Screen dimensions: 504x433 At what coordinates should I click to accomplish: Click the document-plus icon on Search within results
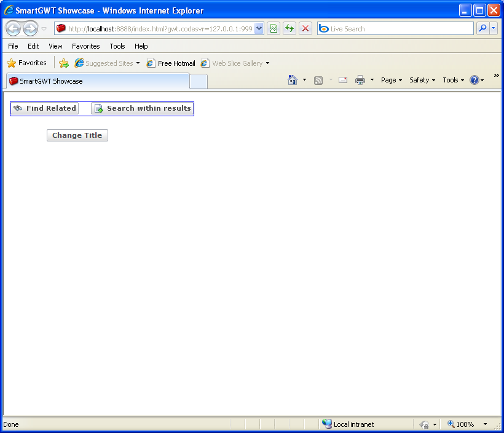pos(99,108)
